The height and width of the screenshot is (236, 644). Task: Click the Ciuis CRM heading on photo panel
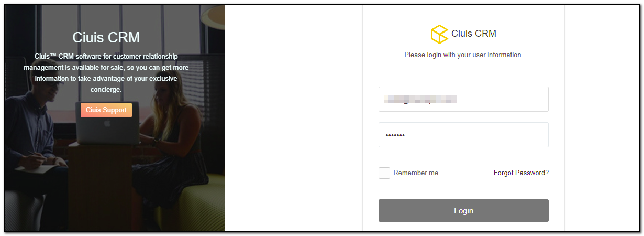106,37
